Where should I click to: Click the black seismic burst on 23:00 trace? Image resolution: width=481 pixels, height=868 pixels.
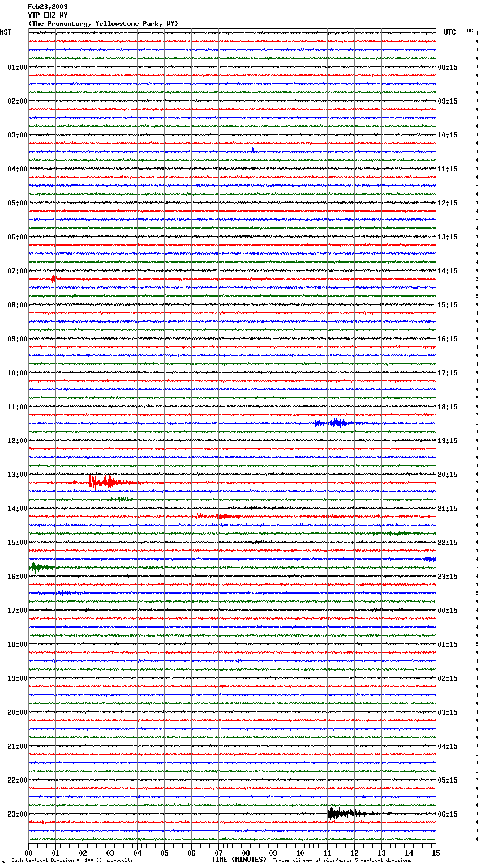coord(340,814)
